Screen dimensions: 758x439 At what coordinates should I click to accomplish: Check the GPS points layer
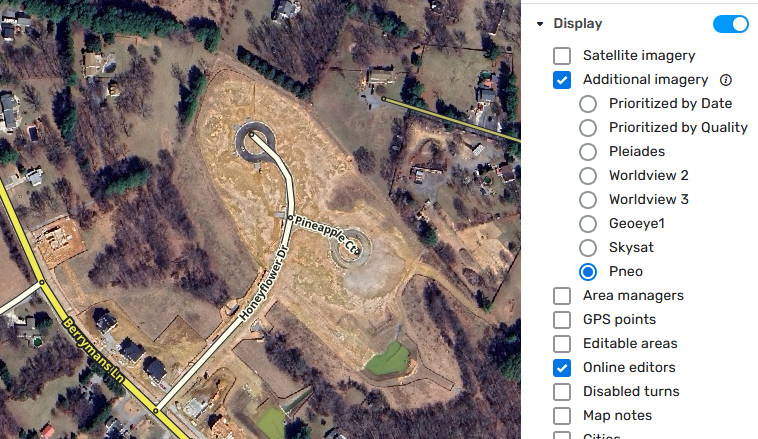click(x=562, y=320)
